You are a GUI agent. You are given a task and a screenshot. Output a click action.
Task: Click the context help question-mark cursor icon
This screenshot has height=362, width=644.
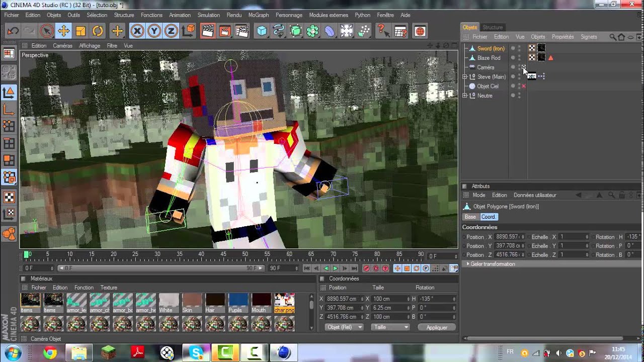[x=383, y=31]
